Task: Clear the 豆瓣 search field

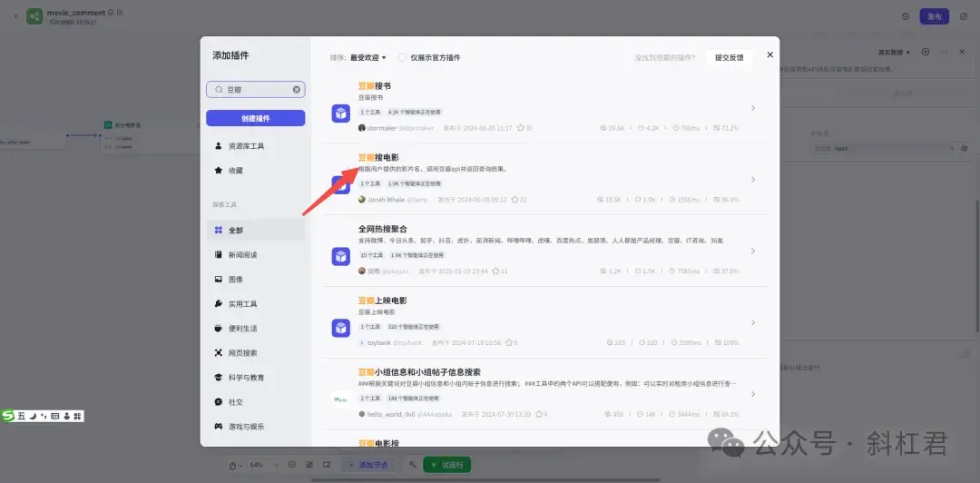Action: pyautogui.click(x=296, y=90)
